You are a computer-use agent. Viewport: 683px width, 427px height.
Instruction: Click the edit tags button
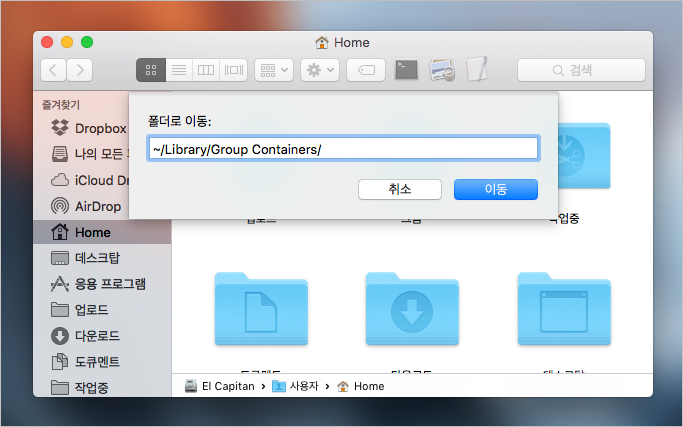click(x=366, y=70)
